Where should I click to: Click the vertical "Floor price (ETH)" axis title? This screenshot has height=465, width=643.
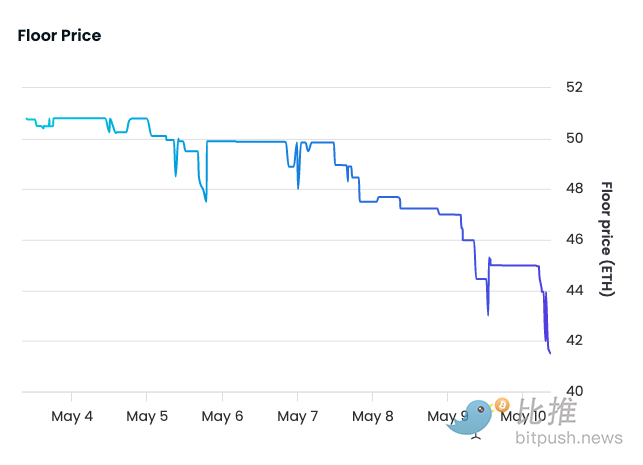606,238
